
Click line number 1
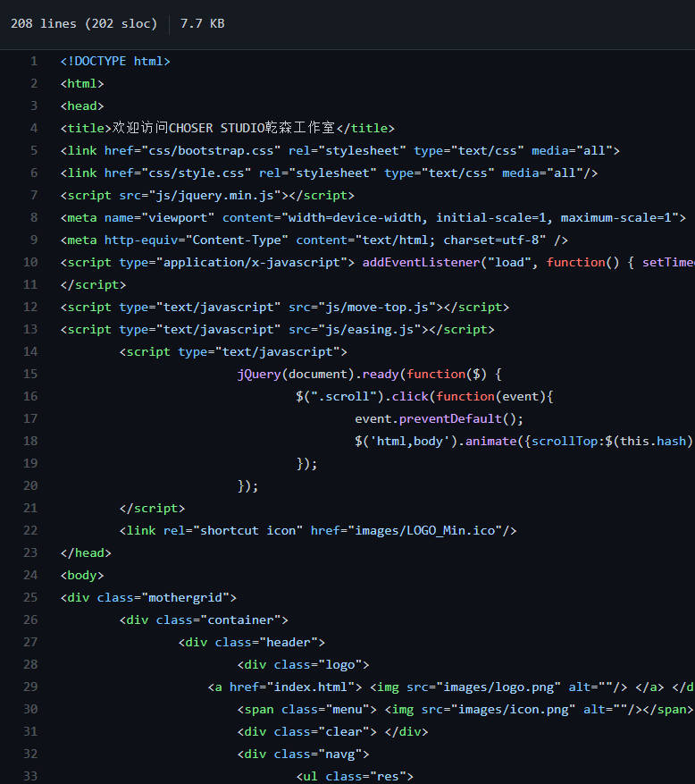34,61
